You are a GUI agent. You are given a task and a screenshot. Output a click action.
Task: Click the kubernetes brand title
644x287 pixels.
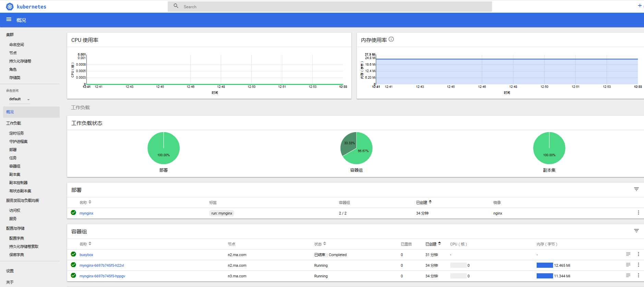click(x=32, y=7)
